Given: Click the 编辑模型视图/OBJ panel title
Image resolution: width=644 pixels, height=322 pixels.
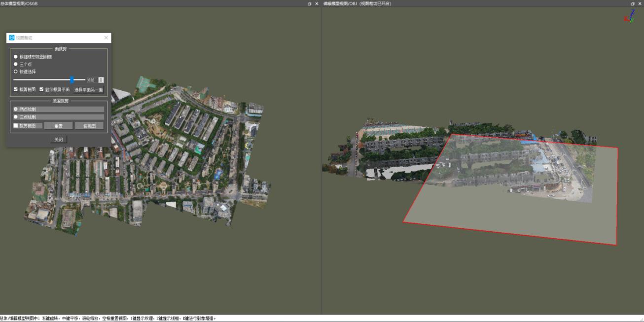Looking at the screenshot, I should point(357,3).
